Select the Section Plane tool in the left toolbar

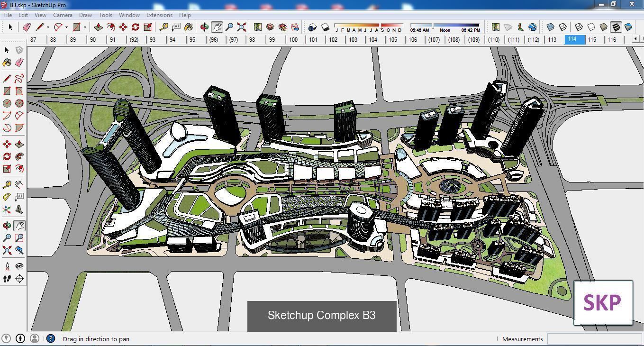coord(19,279)
